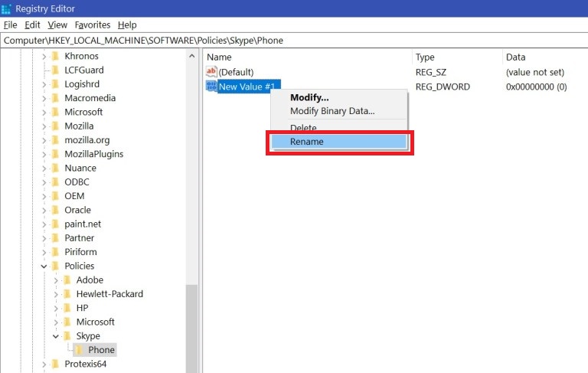This screenshot has width=588, height=373.
Task: Expand the Adobe node under Policies
Action: pyautogui.click(x=56, y=280)
